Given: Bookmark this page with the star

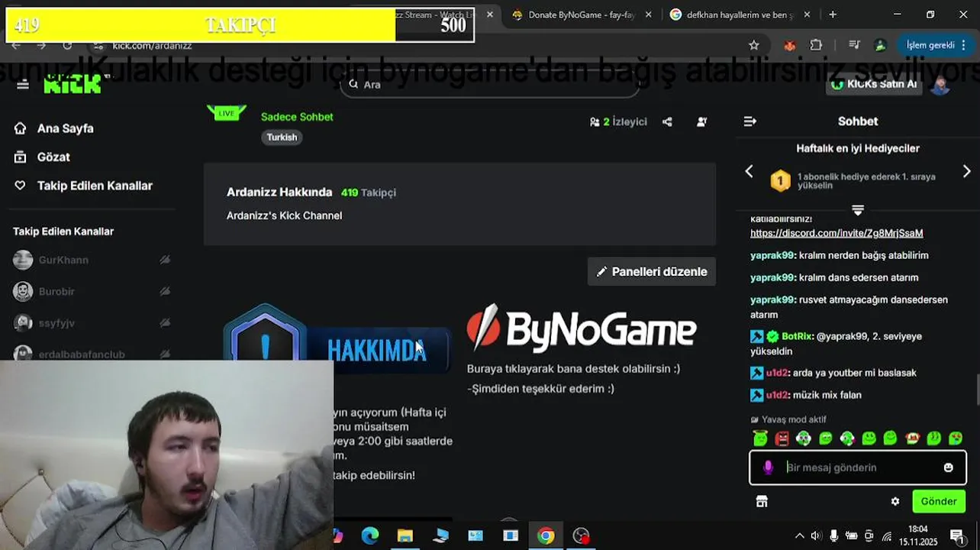Looking at the screenshot, I should point(754,45).
